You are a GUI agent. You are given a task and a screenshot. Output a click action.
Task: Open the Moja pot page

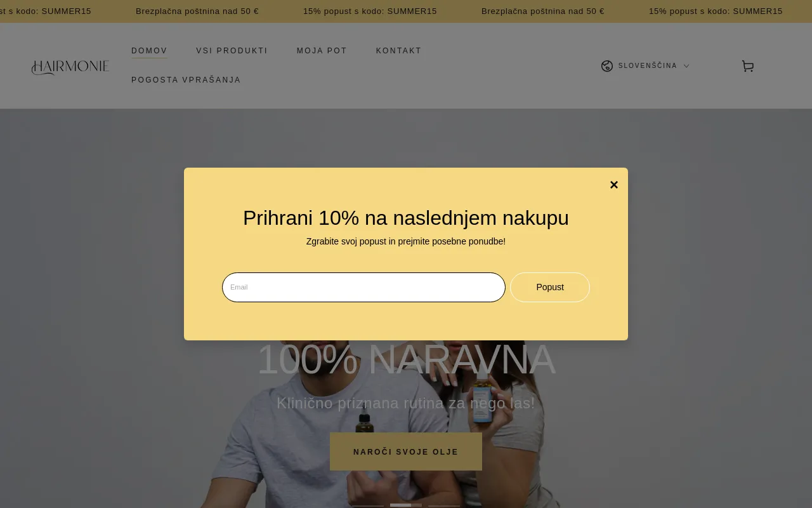click(322, 51)
